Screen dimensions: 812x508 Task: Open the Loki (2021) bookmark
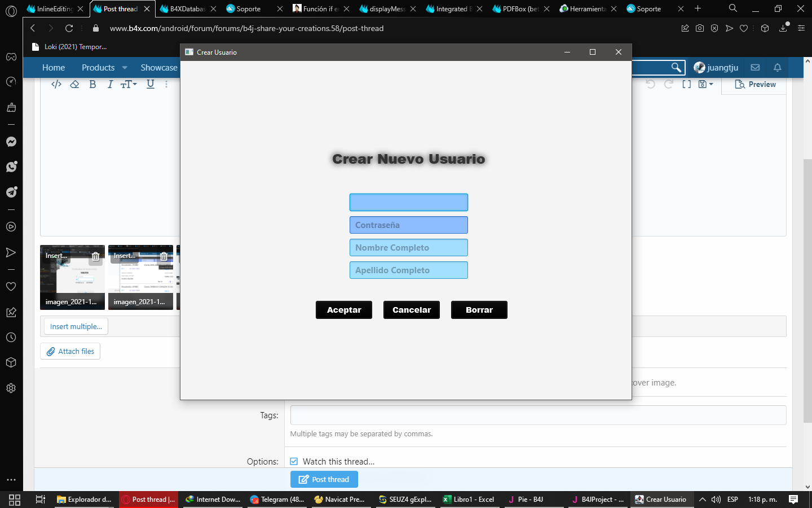point(70,47)
